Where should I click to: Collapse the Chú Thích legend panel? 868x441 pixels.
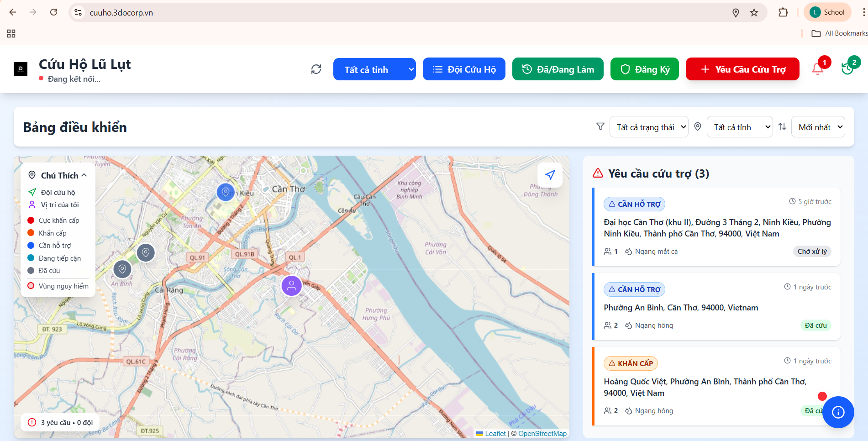84,175
